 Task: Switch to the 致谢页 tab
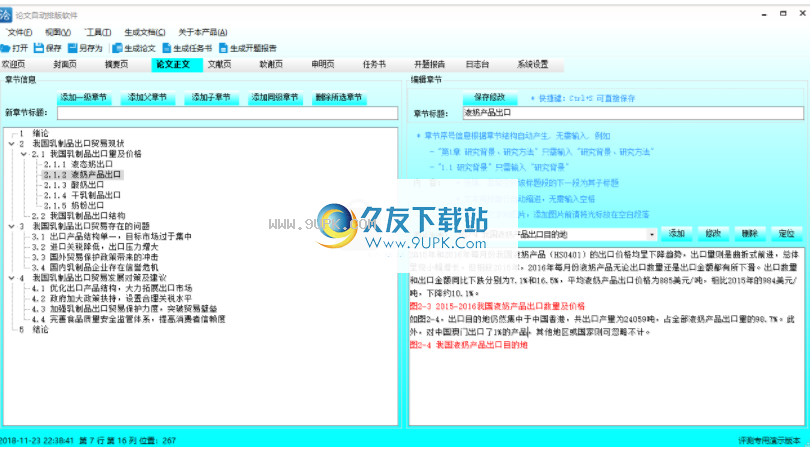coord(271,65)
